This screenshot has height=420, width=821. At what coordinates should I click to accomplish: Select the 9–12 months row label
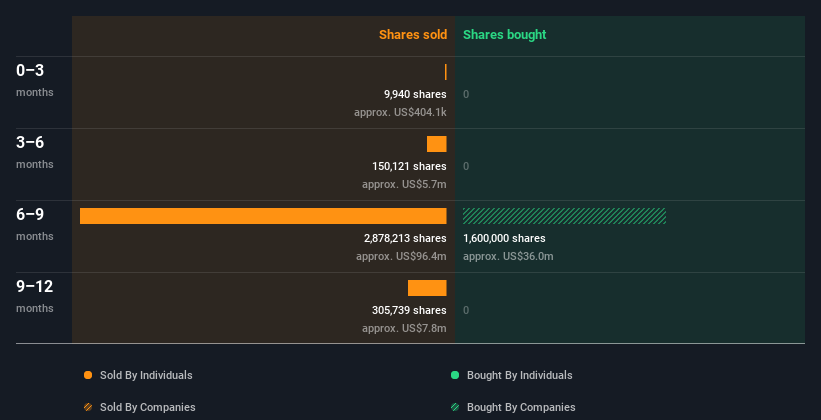tap(35, 296)
